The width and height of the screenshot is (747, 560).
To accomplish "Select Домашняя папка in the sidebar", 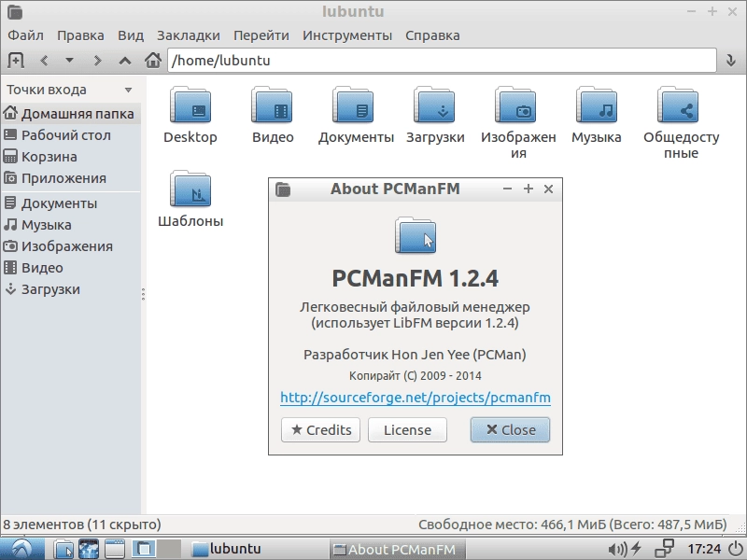I will (x=71, y=114).
